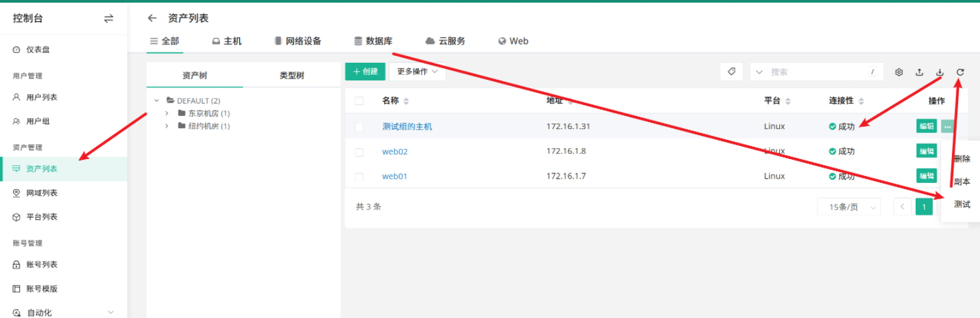Viewport: 980px width, 318px height.
Task: Click the 172.16.1.31 address cell
Action: click(569, 127)
